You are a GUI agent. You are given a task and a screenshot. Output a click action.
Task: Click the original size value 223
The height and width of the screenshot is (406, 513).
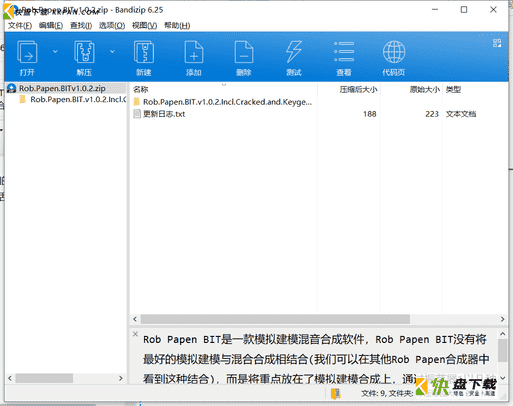tap(432, 114)
